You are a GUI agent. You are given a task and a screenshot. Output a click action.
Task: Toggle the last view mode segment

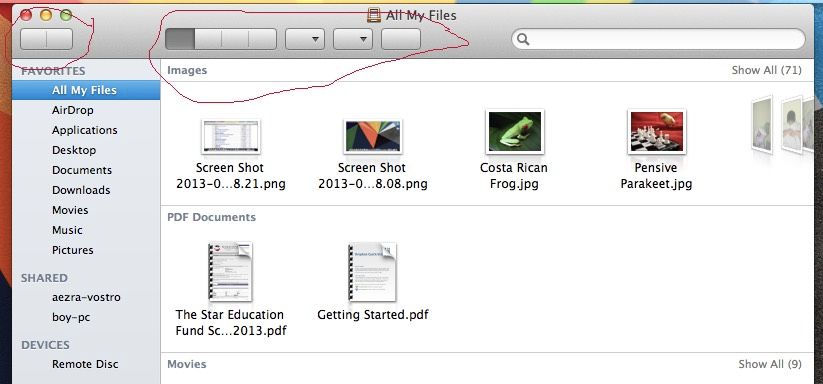click(262, 39)
